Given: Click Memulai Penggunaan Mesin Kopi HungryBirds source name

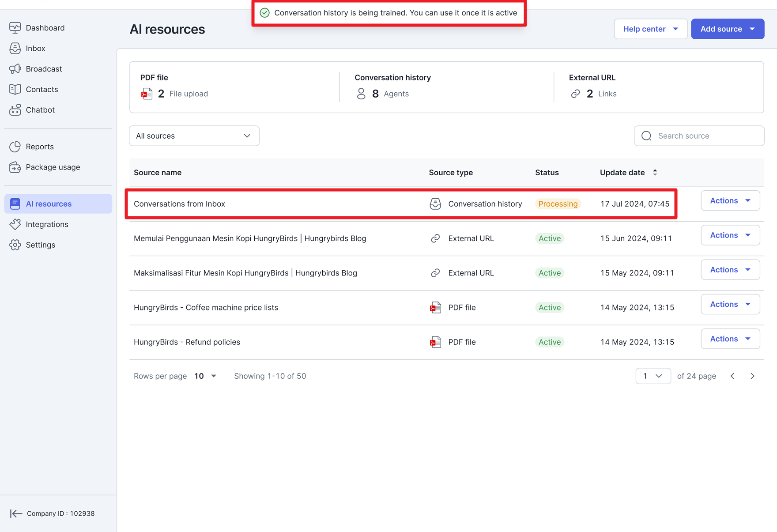Looking at the screenshot, I should (250, 238).
